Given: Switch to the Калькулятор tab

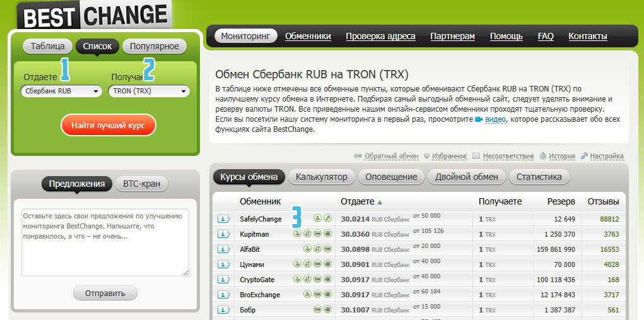Looking at the screenshot, I should click(x=322, y=177).
